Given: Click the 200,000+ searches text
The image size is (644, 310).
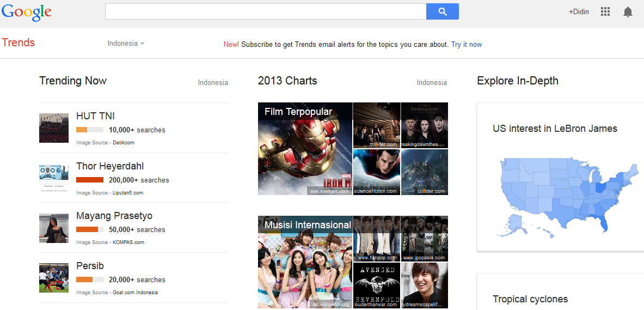Looking at the screenshot, I should click(139, 180).
